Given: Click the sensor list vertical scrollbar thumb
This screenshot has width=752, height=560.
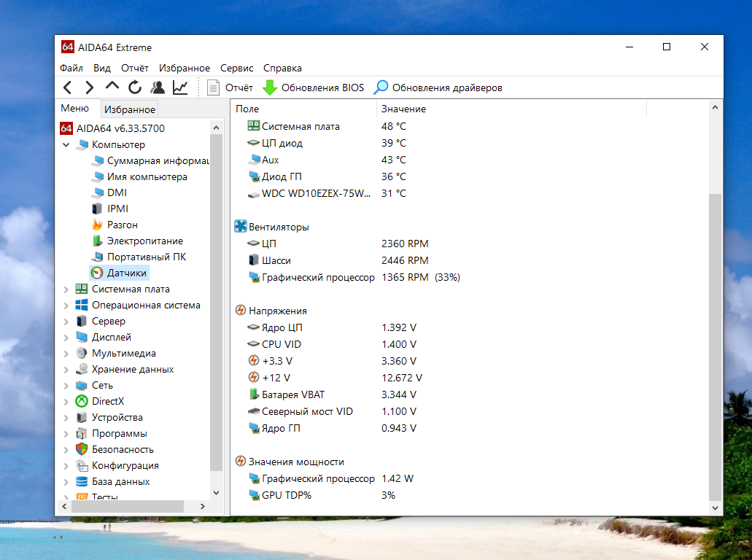Looking at the screenshot, I should pos(715,347).
